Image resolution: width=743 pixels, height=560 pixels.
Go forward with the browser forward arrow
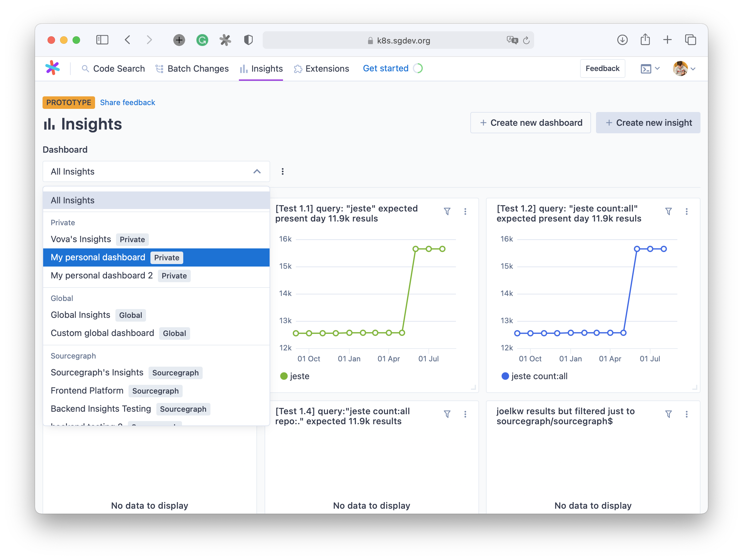click(x=149, y=40)
